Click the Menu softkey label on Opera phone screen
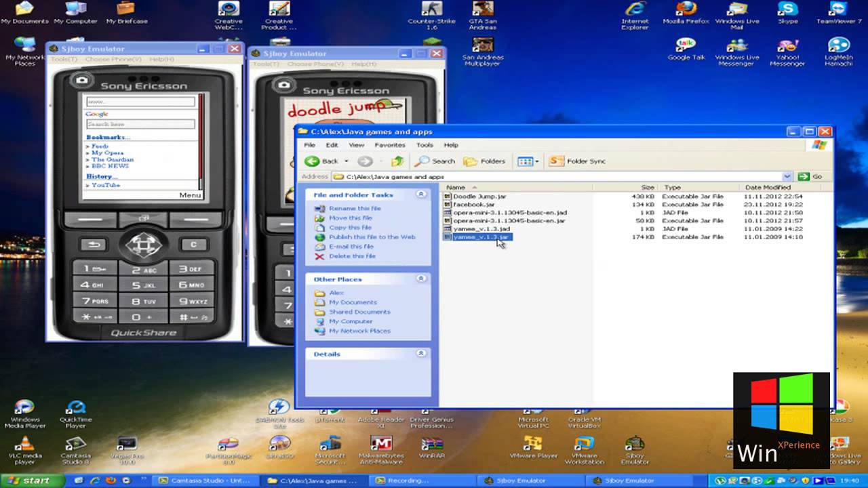The image size is (868, 488). (x=190, y=195)
